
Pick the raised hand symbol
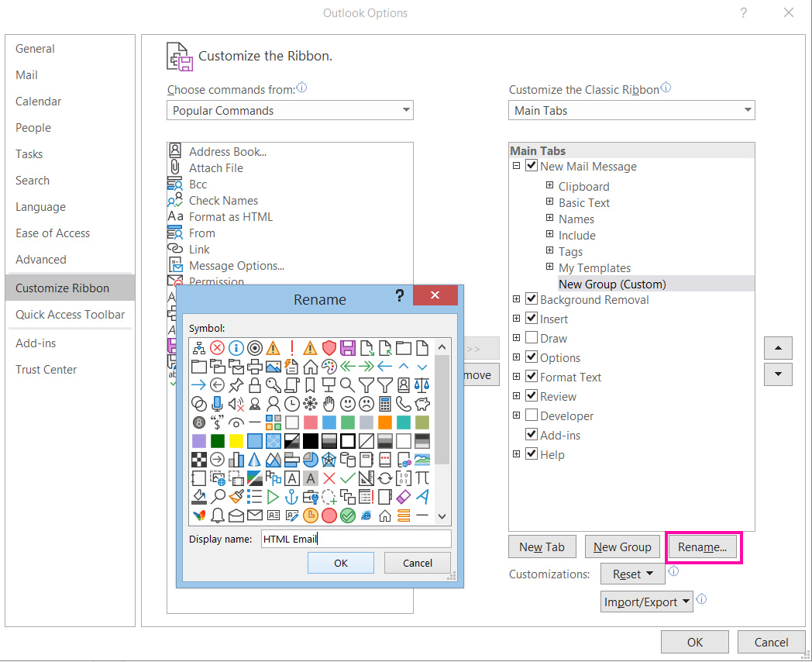point(329,404)
